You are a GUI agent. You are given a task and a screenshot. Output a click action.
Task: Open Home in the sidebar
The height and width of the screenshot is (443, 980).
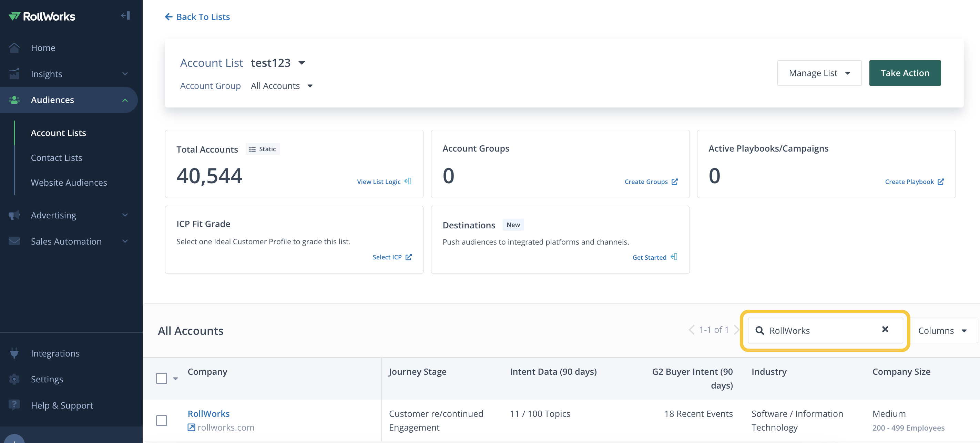coord(43,48)
